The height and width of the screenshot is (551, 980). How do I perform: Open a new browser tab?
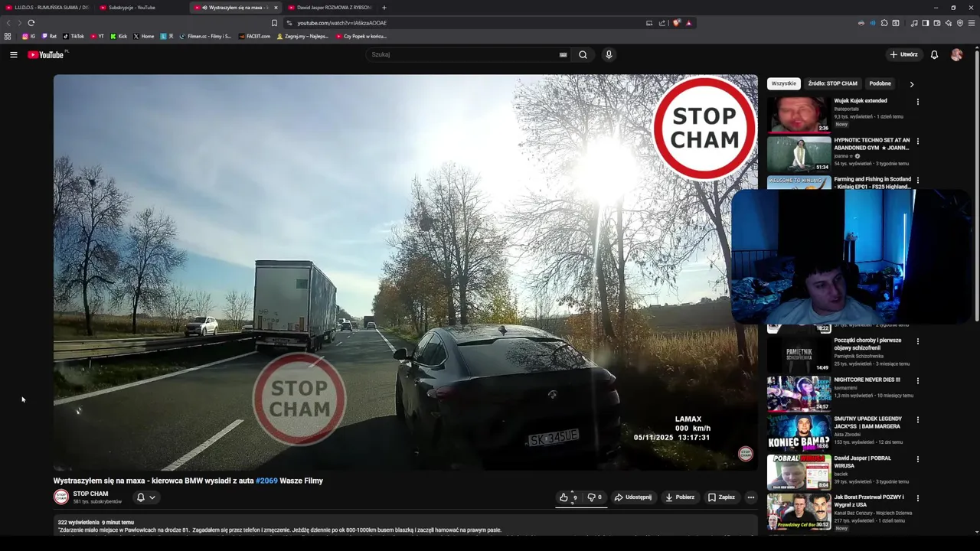pos(384,8)
